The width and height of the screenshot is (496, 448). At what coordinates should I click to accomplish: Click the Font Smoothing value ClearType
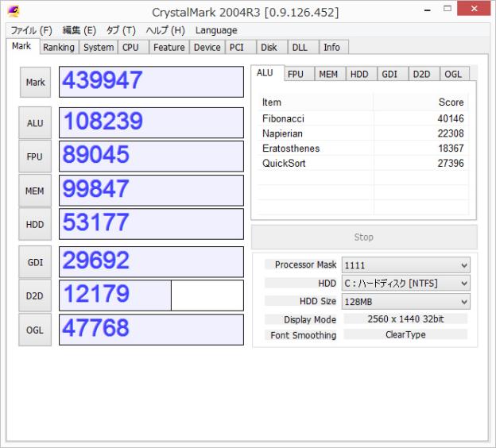tap(405, 334)
